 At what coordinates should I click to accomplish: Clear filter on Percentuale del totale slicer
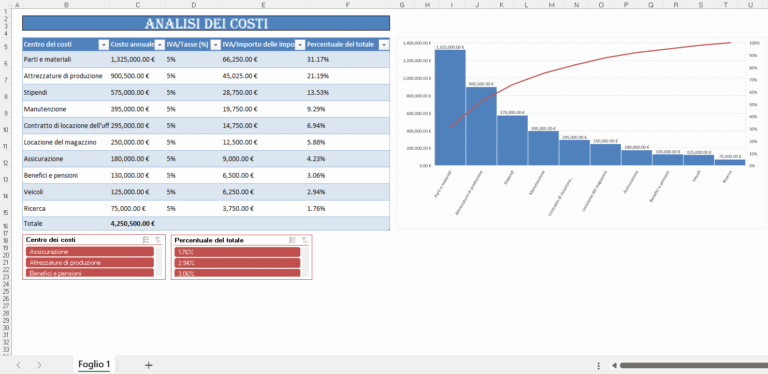[x=305, y=240]
